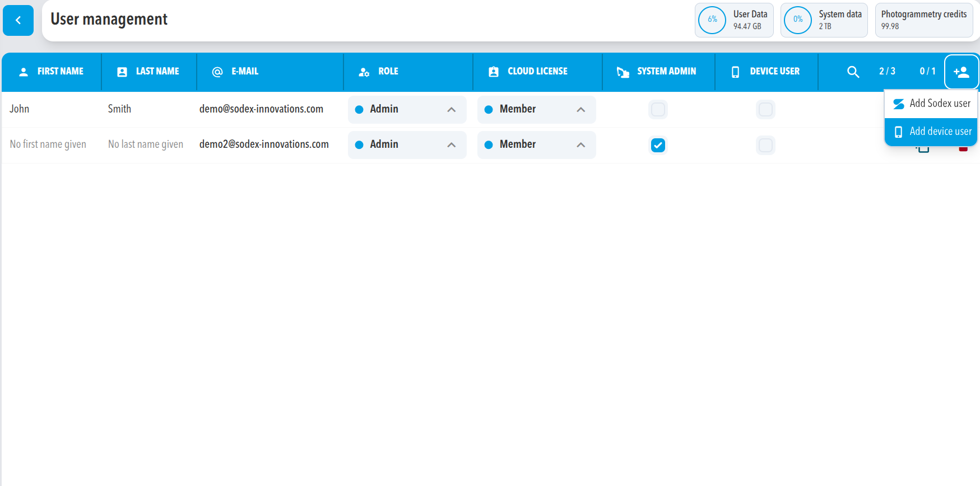
Task: Click the last name Smith
Action: 119,109
